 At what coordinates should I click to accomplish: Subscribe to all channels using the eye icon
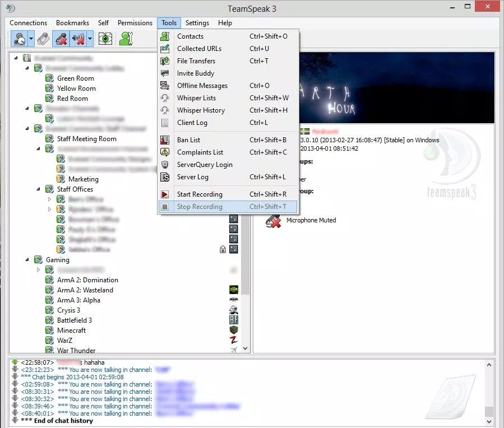pos(105,39)
